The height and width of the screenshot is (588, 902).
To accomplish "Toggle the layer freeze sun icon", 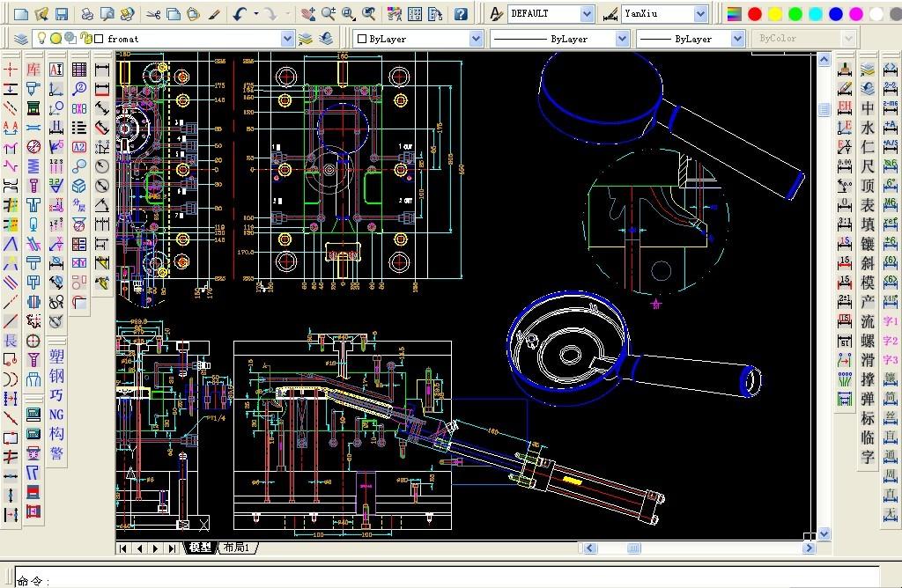I will (55, 39).
